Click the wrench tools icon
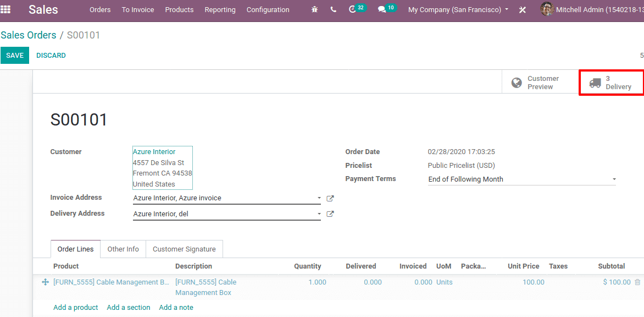Image resolution: width=644 pixels, height=317 pixels. [523, 9]
